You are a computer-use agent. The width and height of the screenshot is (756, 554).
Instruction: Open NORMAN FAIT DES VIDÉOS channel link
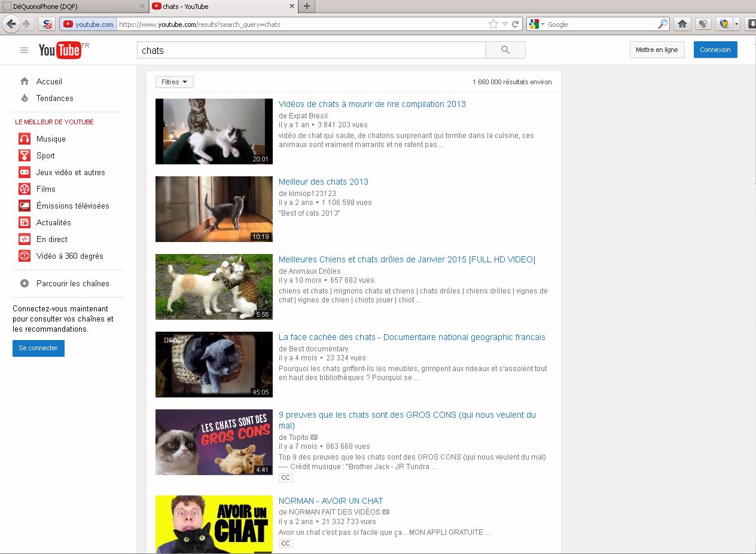[334, 512]
